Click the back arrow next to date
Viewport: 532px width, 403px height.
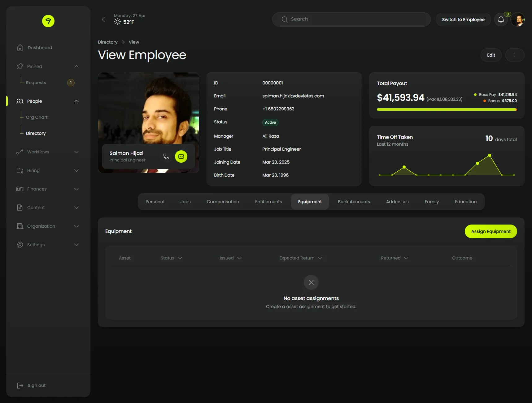103,19
